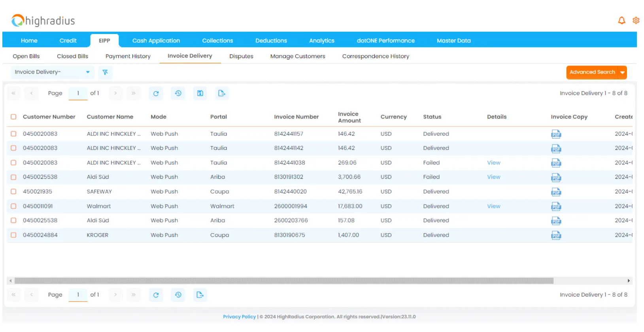The width and height of the screenshot is (644, 332).
Task: Click the Advanced Search button
Action: tap(592, 72)
